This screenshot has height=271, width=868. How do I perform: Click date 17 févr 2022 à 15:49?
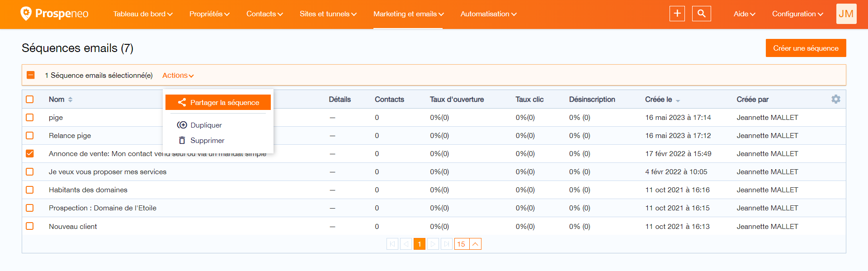[678, 154]
